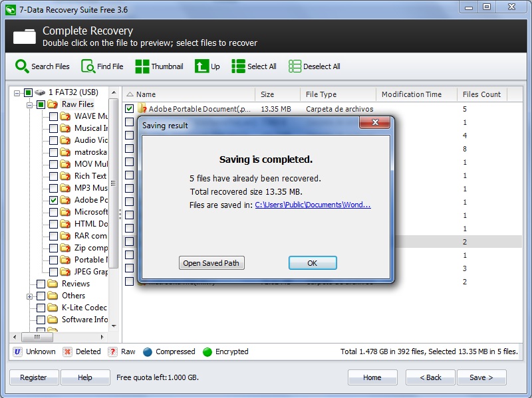Viewport: 532px width, 398px height.
Task: Confirm the dialog with OK
Action: pos(312,262)
